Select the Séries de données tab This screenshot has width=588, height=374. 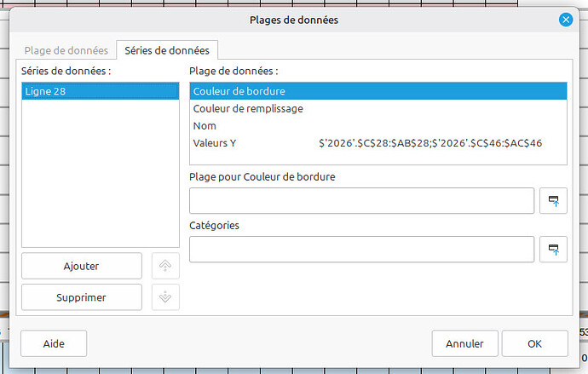click(167, 50)
